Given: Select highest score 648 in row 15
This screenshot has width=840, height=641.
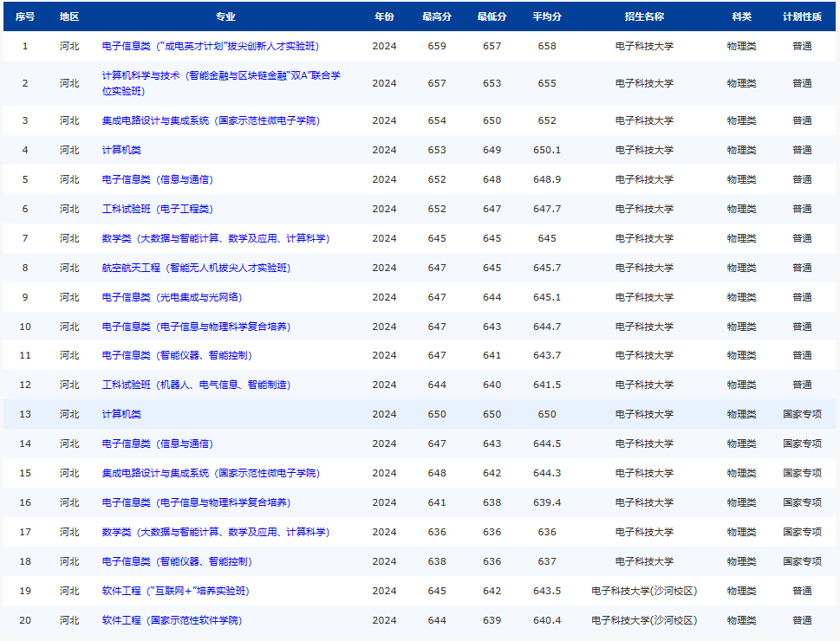Looking at the screenshot, I should [x=437, y=473].
